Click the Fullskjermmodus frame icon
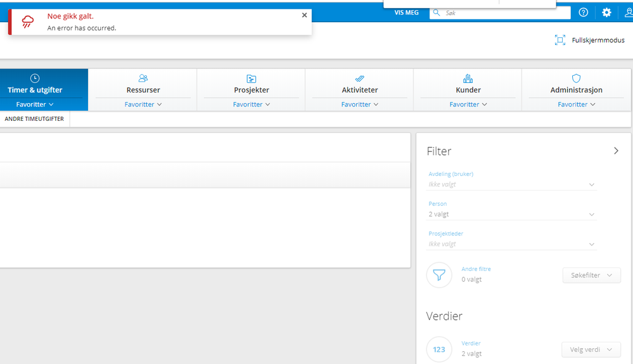This screenshot has width=633, height=364. click(560, 40)
